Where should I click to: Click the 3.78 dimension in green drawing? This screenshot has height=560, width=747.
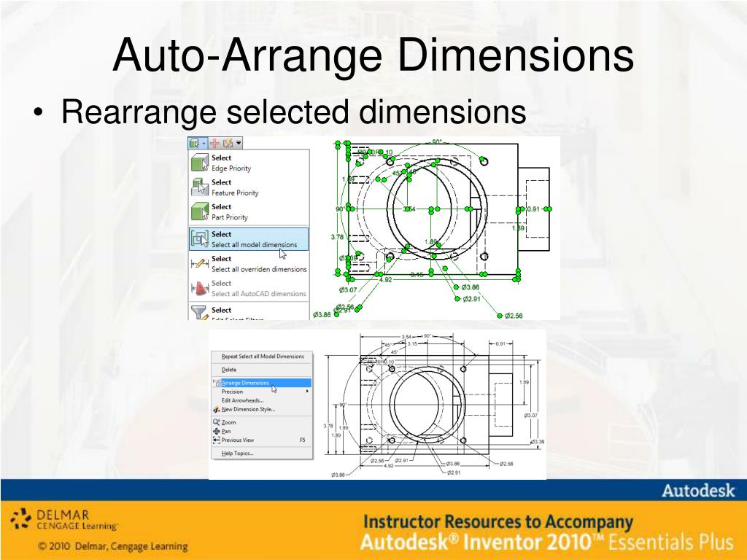(x=337, y=237)
